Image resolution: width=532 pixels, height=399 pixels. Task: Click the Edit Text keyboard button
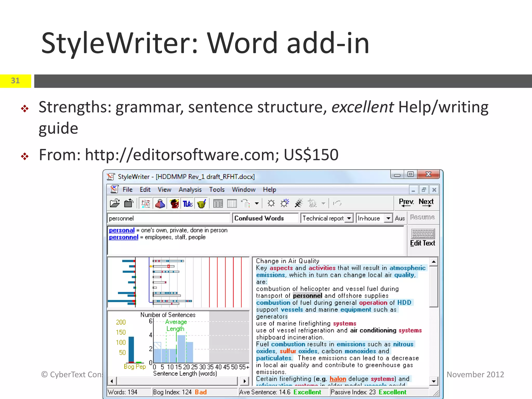point(423,237)
